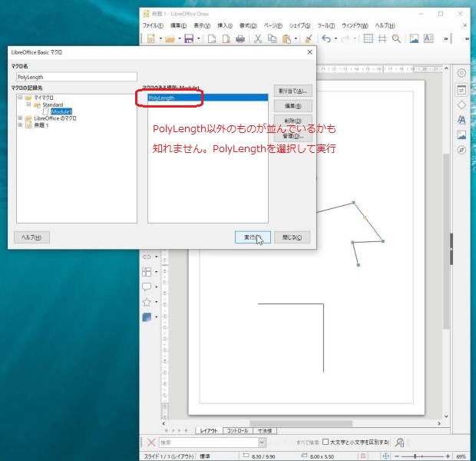This screenshot has height=461, width=476.
Task: Open the Undo history dropdown arrow
Action: point(336,38)
